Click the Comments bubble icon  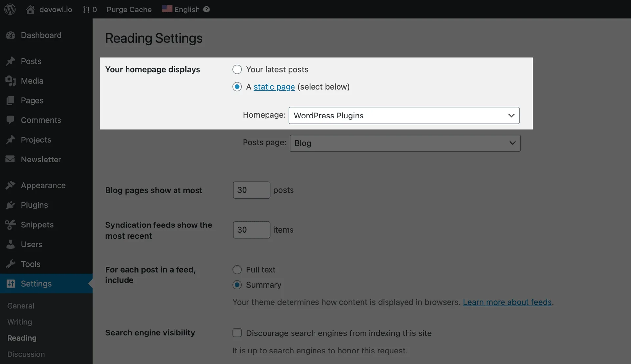[x=11, y=120]
